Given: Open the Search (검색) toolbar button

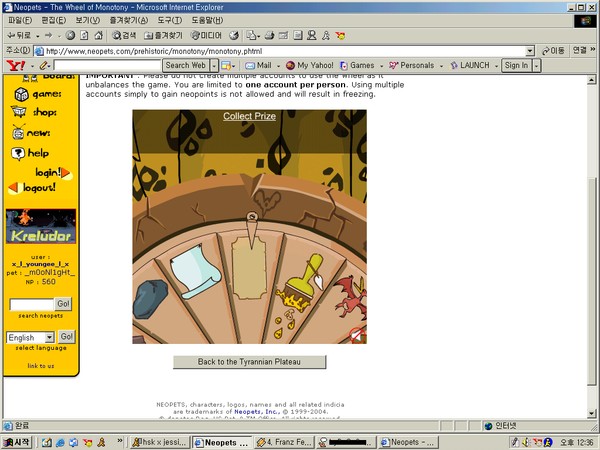Looking at the screenshot, I should tap(124, 36).
